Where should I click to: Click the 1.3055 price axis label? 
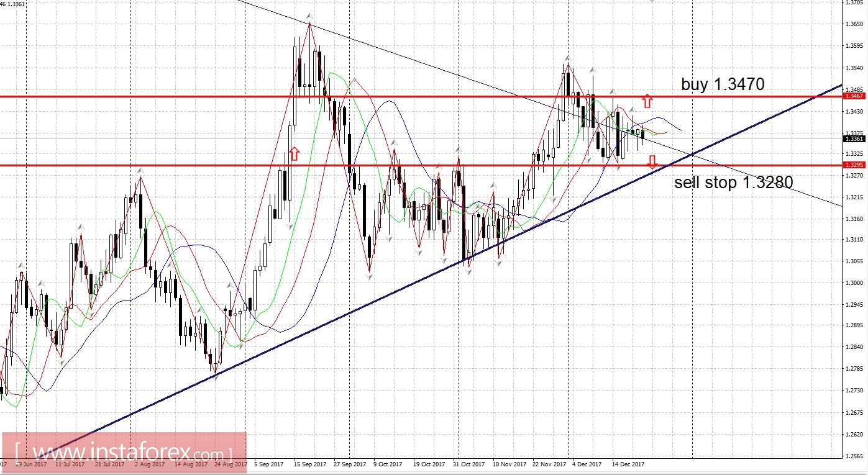[x=855, y=261]
